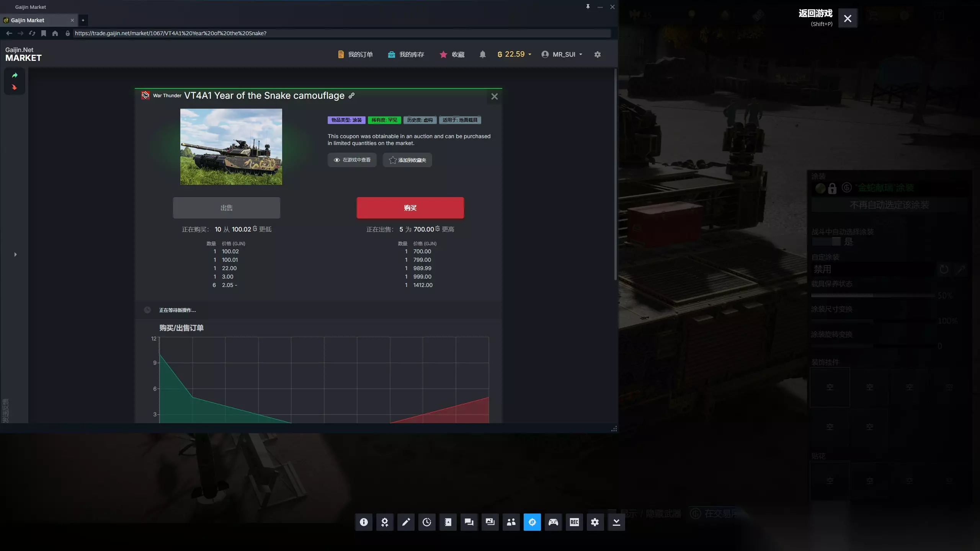Copy item link icon beside camouflage title
Screen dimensions: 980x551
point(351,96)
